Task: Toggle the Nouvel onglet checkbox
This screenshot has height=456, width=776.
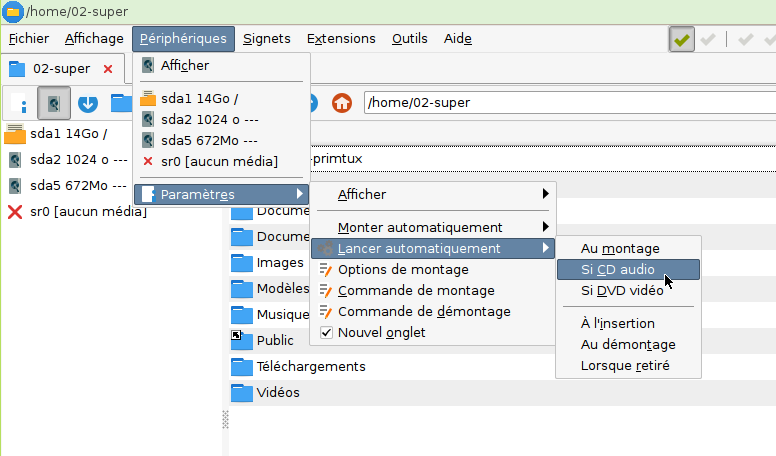Action: [326, 333]
